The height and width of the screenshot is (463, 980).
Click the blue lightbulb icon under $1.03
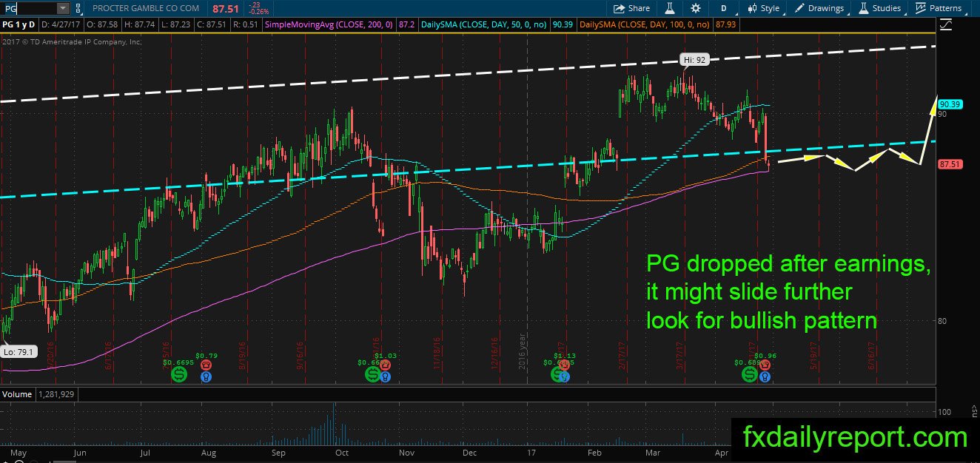pos(386,376)
